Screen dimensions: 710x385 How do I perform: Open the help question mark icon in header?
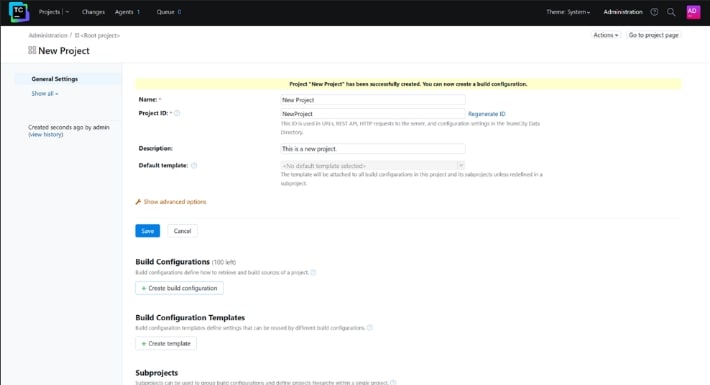(654, 12)
